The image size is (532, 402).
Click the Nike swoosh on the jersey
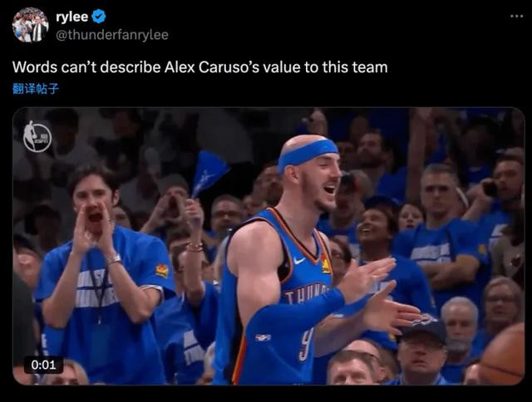coord(299,260)
